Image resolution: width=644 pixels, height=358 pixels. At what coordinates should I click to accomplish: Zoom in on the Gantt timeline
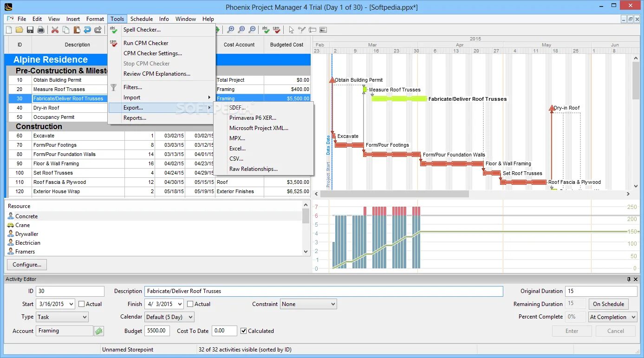coord(230,30)
